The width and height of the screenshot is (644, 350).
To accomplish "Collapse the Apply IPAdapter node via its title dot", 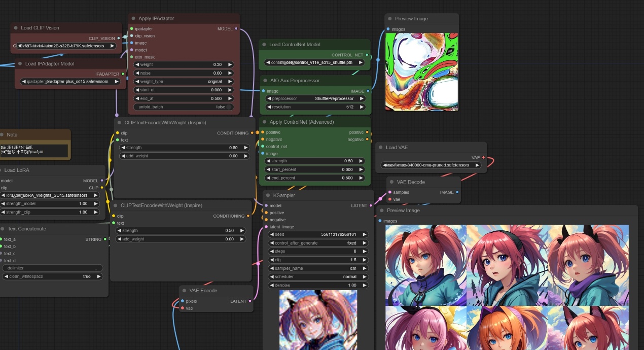I will [x=134, y=19].
